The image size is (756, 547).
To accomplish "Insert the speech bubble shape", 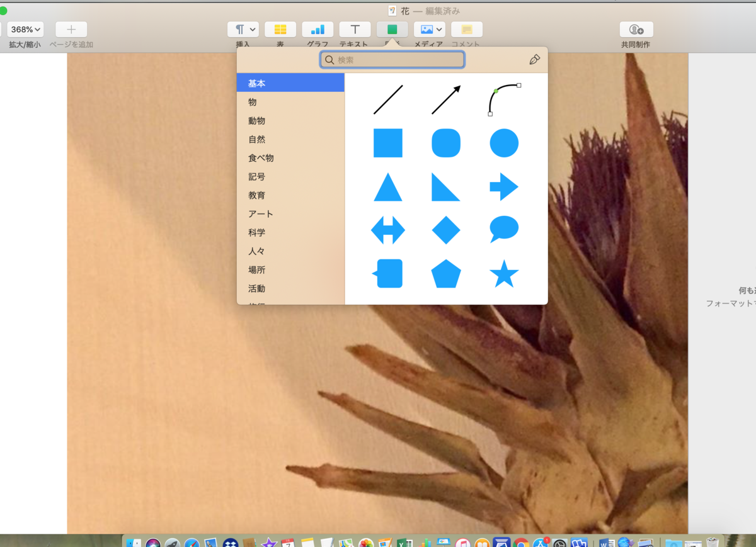I will point(504,230).
